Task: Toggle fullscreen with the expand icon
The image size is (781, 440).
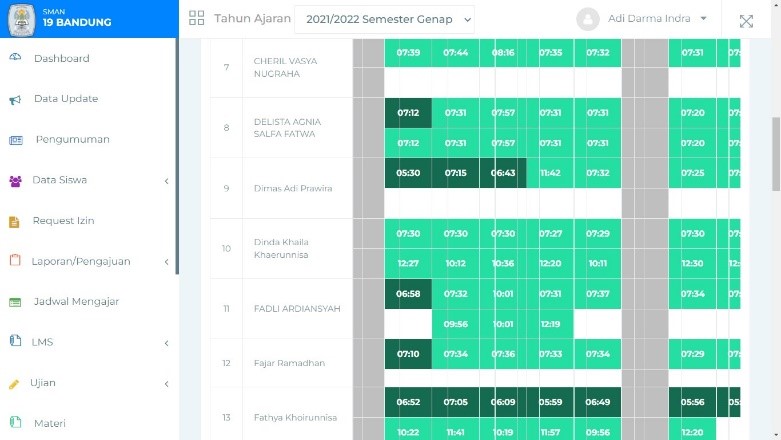Action: (x=746, y=20)
